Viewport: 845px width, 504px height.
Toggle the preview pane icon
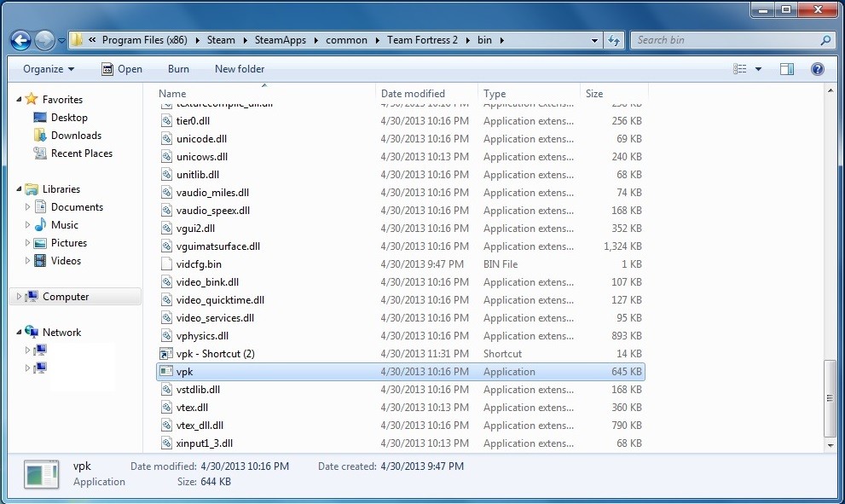(x=787, y=69)
